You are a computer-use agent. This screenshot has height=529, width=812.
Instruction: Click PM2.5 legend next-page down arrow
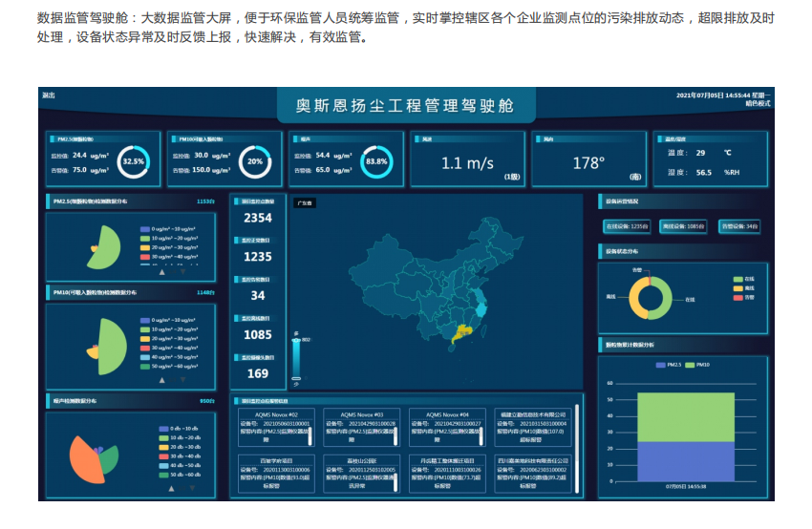182,272
